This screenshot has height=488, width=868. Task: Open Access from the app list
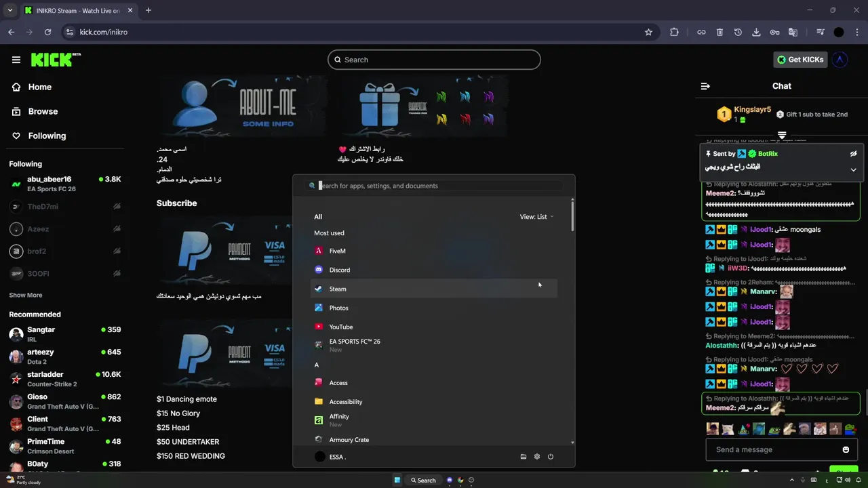(x=434, y=383)
